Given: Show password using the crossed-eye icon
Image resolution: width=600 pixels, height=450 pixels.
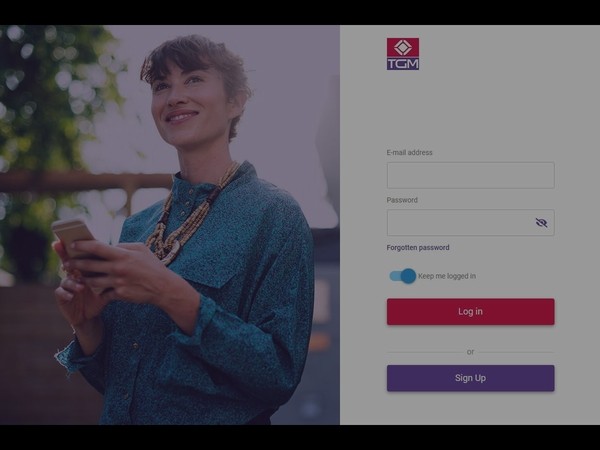Looking at the screenshot, I should tap(541, 222).
